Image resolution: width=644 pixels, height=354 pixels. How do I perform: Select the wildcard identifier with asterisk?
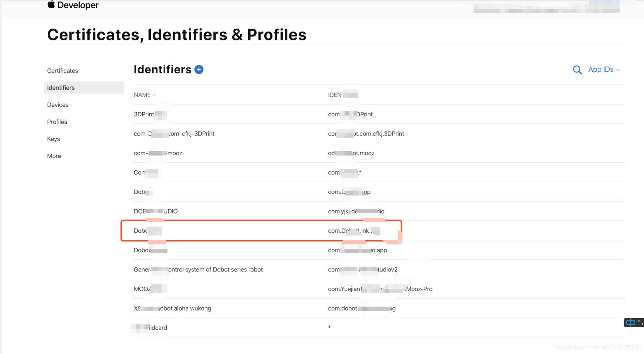(x=379, y=328)
